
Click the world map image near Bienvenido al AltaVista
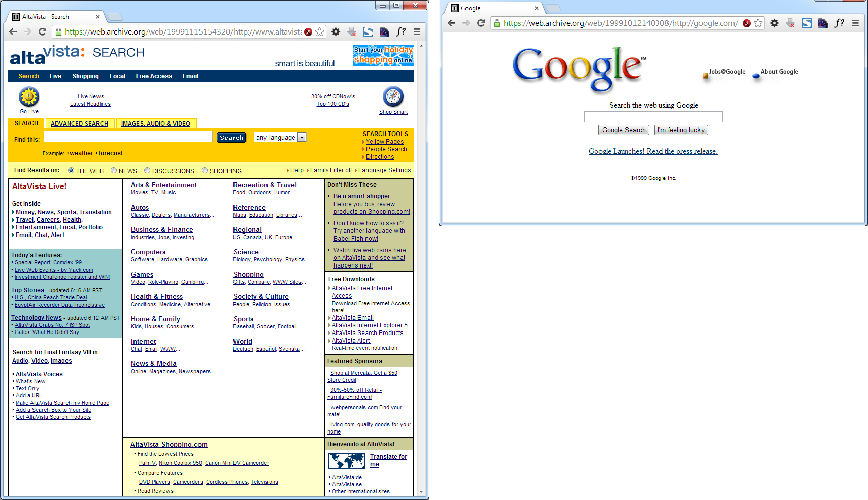(x=346, y=460)
